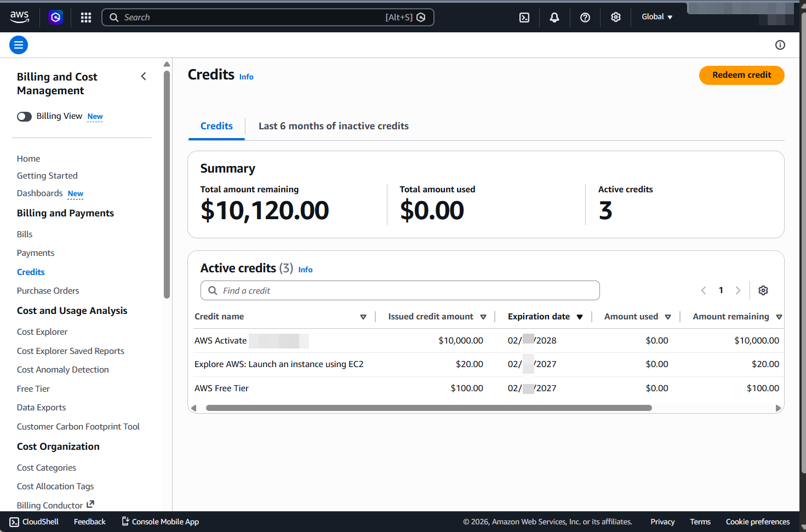The height and width of the screenshot is (532, 806).
Task: Open Dashboards in sidebar
Action: (40, 193)
